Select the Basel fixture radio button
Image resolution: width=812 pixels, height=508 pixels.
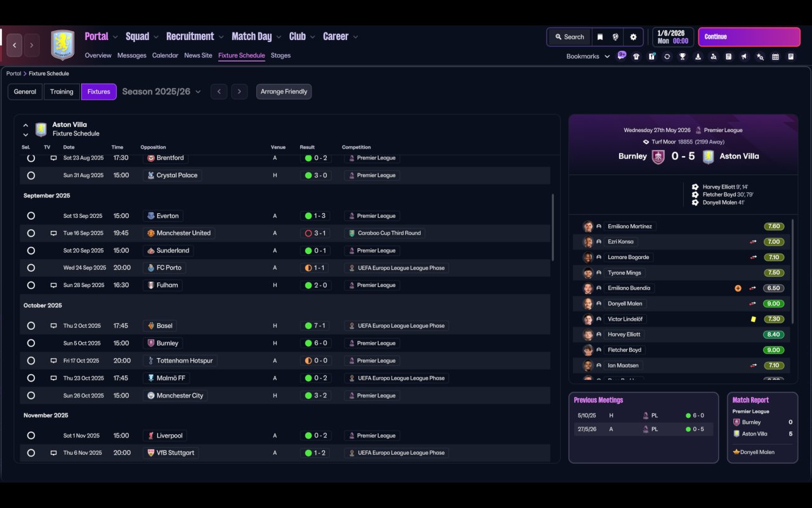click(x=31, y=326)
